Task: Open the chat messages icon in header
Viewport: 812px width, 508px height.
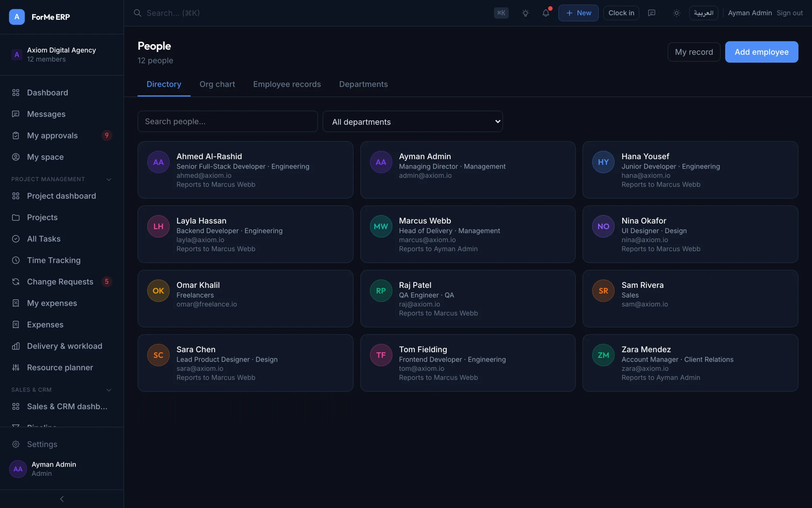Action: point(651,13)
